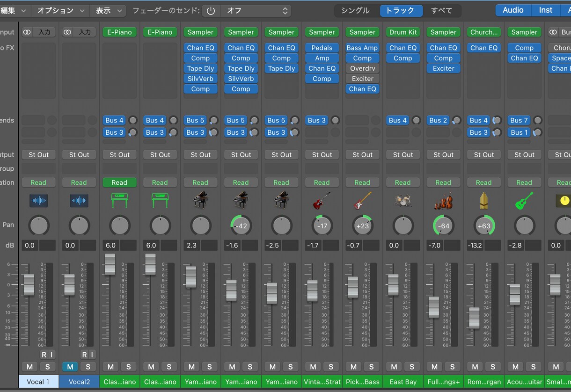Open the fader send オフ popup
Screen dimensions: 571x392
point(256,10)
